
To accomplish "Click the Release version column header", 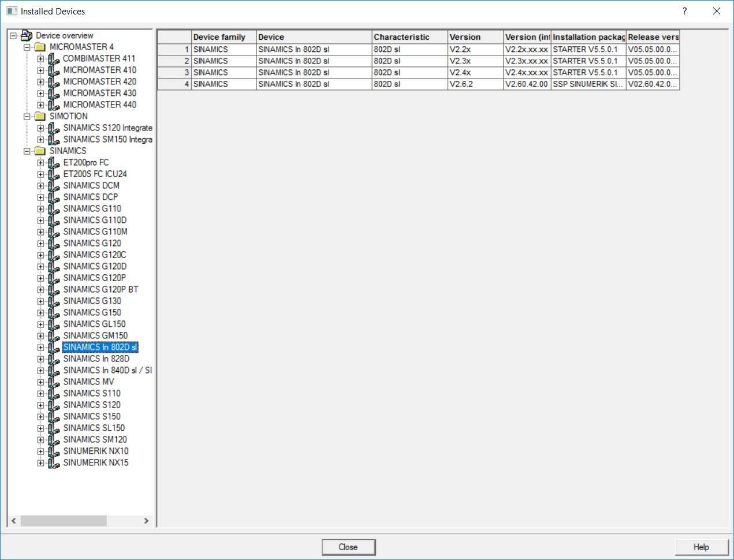I will [653, 37].
